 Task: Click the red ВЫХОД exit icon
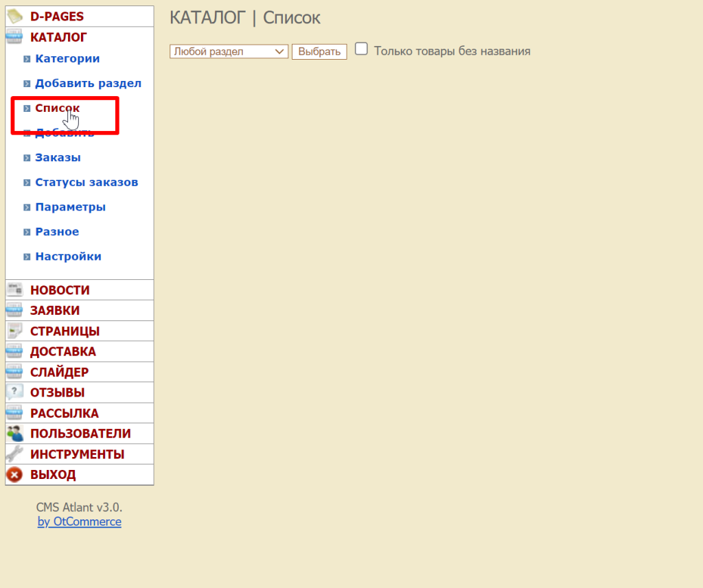coord(14,475)
